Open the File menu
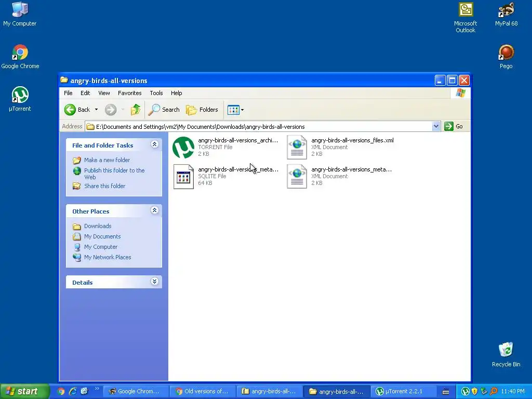 pos(68,93)
